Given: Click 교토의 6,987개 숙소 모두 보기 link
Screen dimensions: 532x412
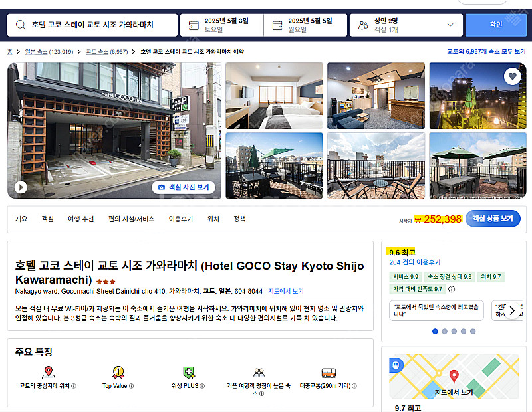Looking at the screenshot, I should pyautogui.click(x=486, y=52).
